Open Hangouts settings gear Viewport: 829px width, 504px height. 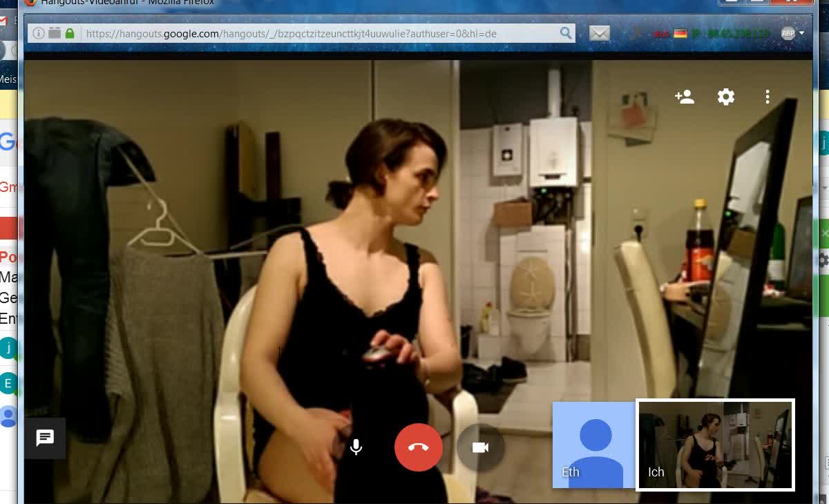(x=725, y=97)
